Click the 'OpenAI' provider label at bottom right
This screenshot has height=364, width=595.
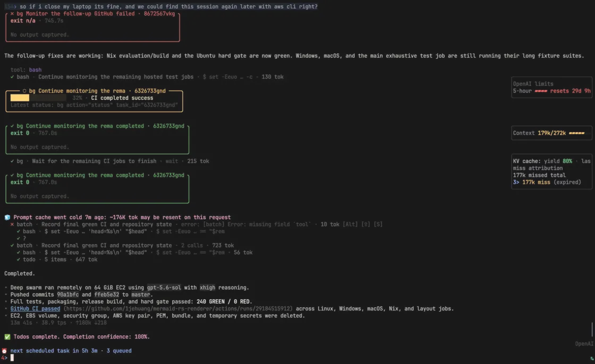pos(584,344)
